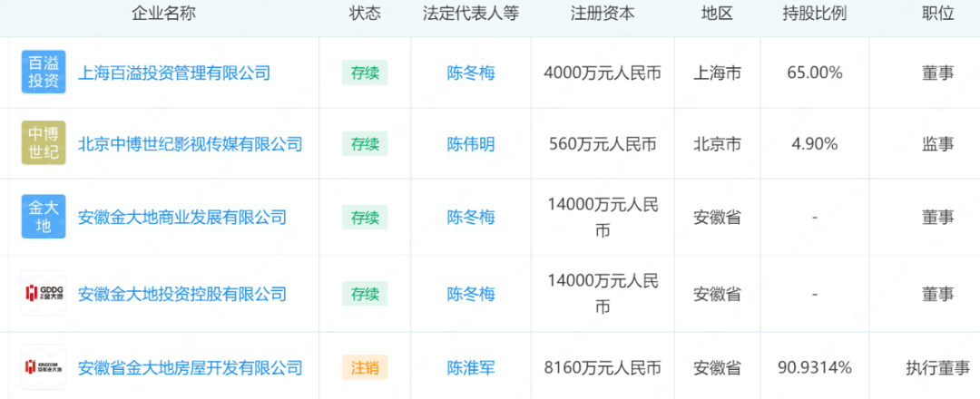The image size is (980, 399).
Task: Click the 8160万元人民币 capital cell
Action: [x=603, y=367]
